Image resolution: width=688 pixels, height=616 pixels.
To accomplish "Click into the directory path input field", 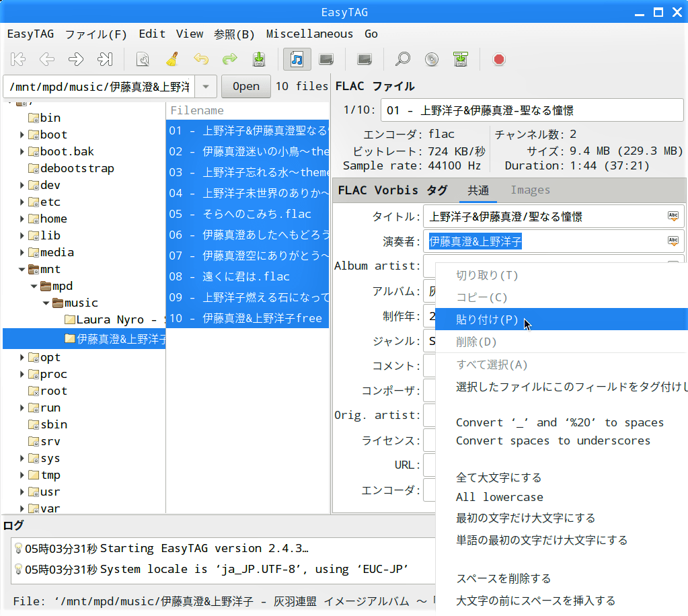I will tap(100, 87).
